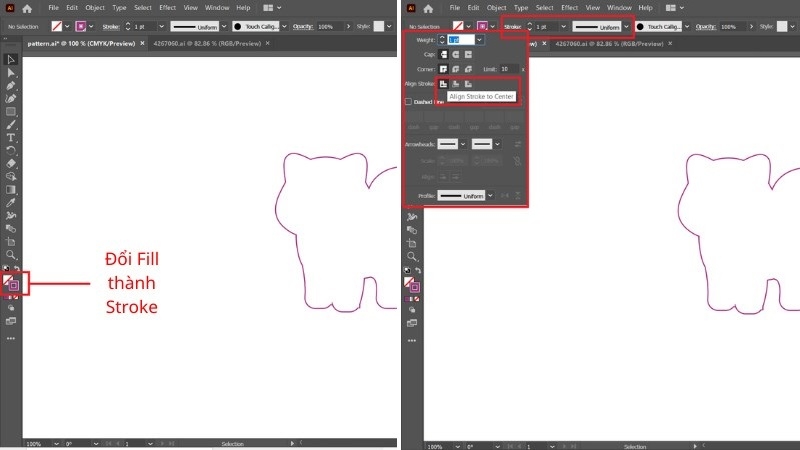Click Weight input field in Stroke panel
This screenshot has height=450, width=800.
coord(461,40)
